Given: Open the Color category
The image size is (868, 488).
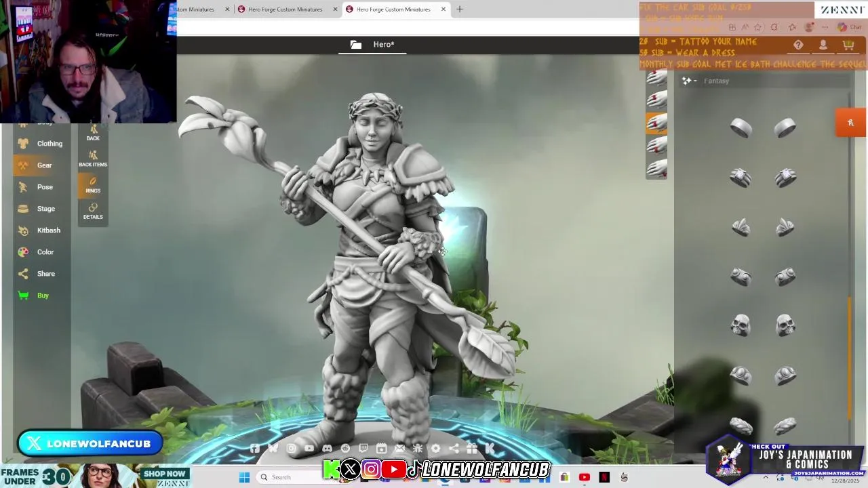Looking at the screenshot, I should pyautogui.click(x=41, y=252).
